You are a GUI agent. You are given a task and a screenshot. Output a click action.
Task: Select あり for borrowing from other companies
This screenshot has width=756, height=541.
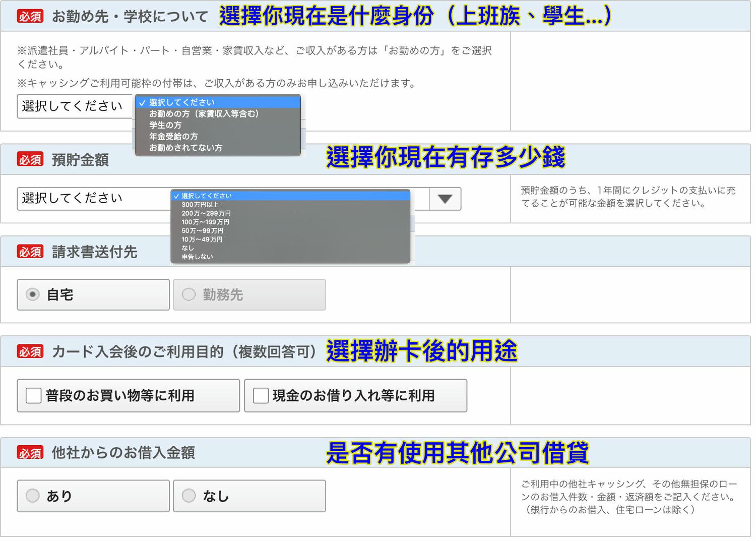point(32,496)
